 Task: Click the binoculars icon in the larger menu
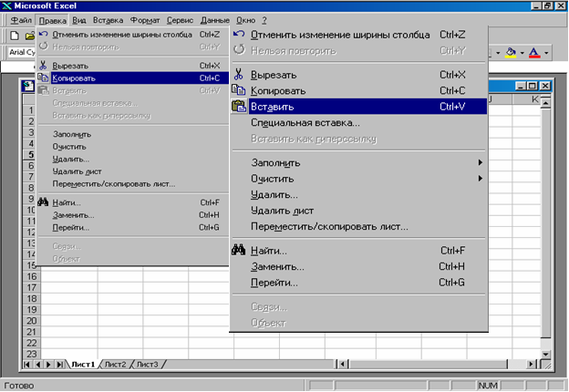(x=238, y=250)
